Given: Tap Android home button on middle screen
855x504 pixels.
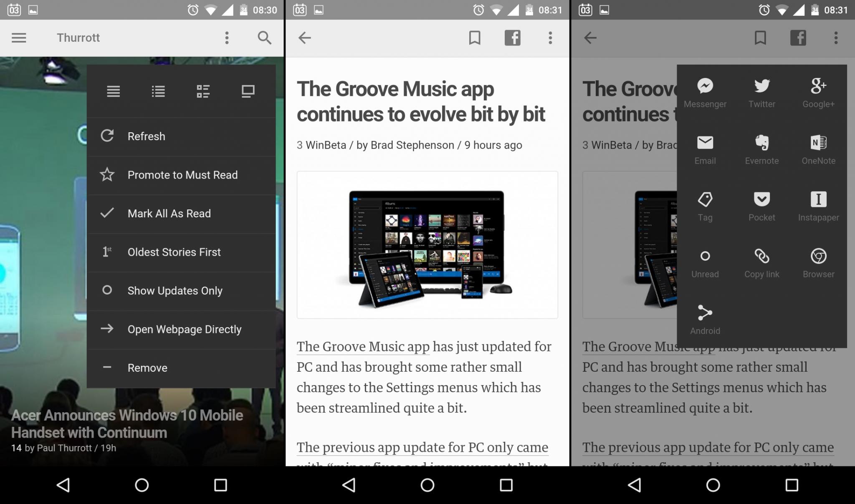Looking at the screenshot, I should click(x=427, y=485).
